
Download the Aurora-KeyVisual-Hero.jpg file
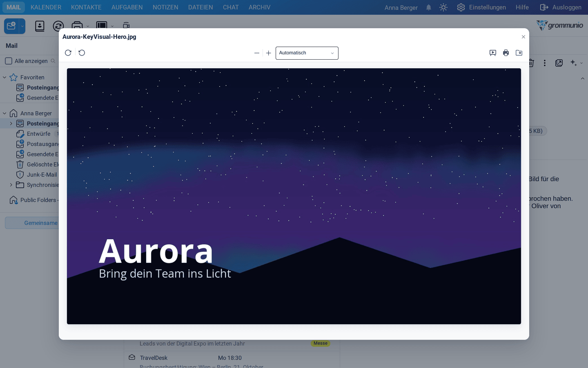click(519, 53)
